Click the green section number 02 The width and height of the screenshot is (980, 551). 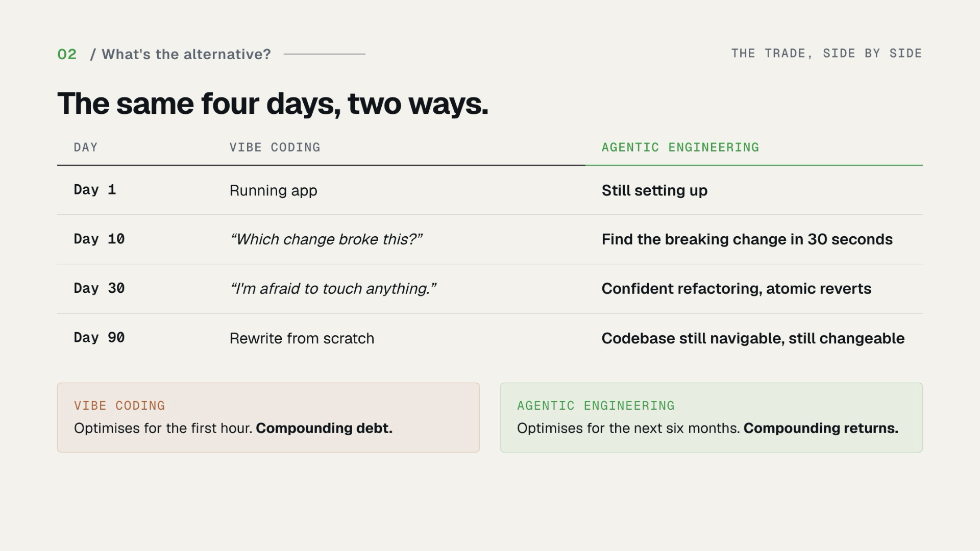67,54
